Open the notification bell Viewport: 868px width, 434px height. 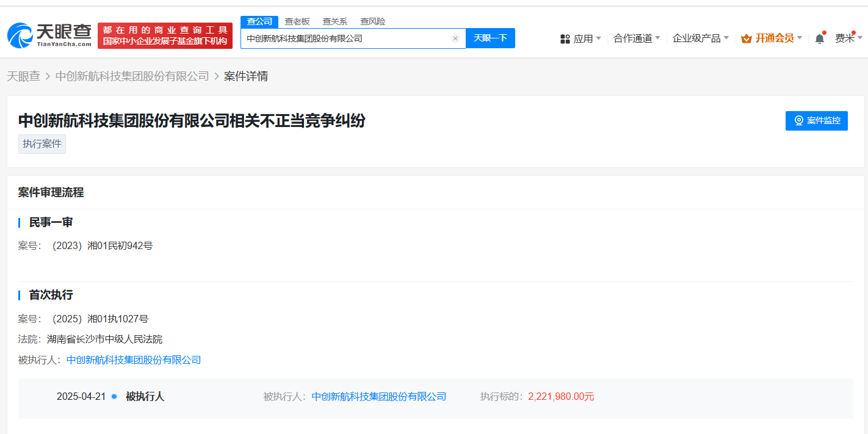tap(820, 38)
